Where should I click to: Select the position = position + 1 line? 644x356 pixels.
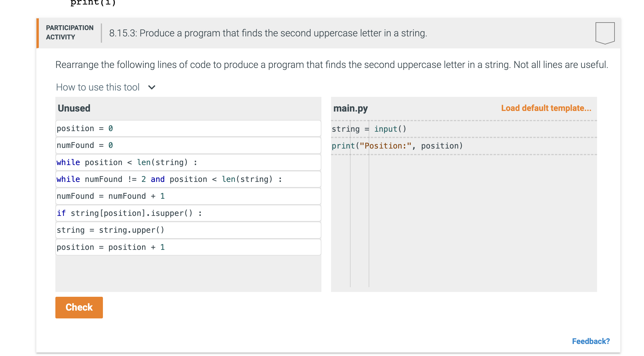coord(188,247)
